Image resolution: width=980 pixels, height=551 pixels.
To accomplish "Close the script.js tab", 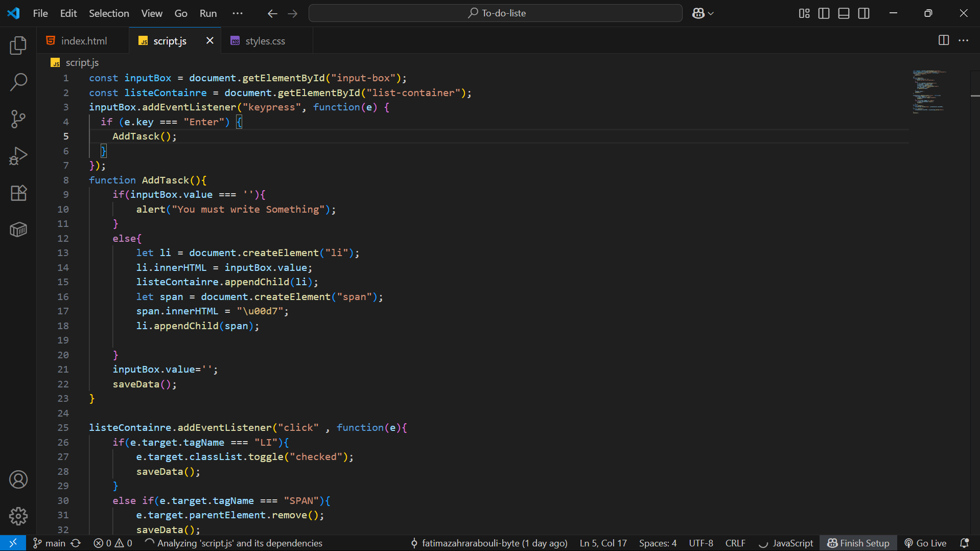I will point(209,40).
